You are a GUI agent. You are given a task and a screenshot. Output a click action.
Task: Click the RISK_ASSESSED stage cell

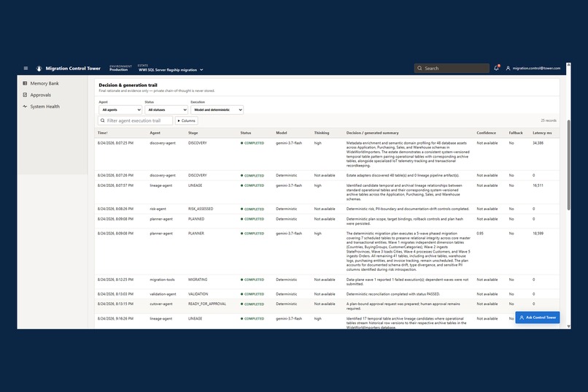tap(201, 209)
